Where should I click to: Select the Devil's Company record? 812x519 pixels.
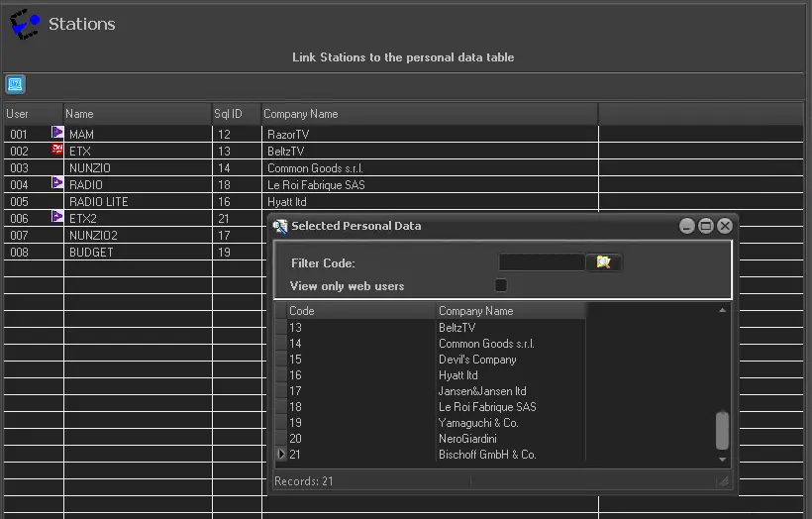(477, 360)
